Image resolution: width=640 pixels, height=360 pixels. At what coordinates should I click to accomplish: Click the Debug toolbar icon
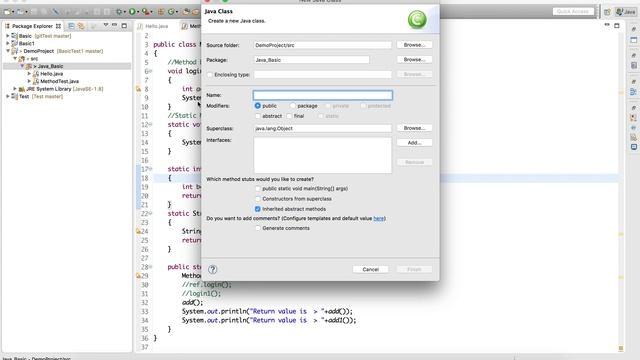point(119,12)
